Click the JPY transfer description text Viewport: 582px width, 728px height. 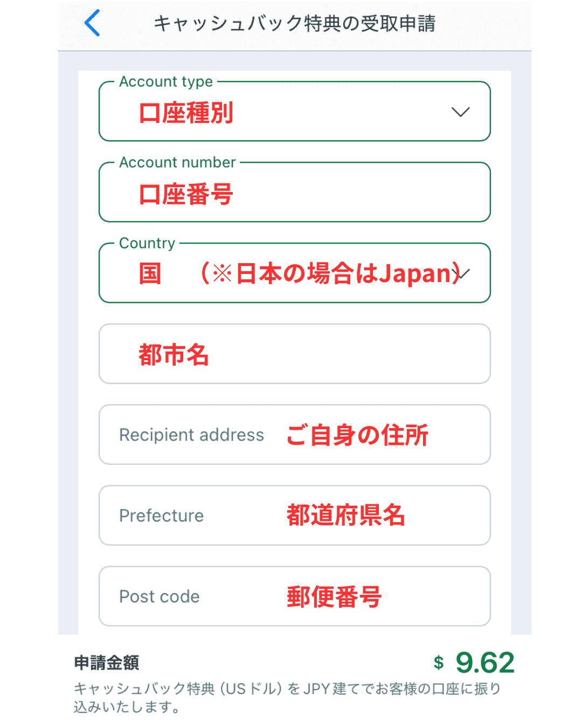pyautogui.click(x=287, y=697)
